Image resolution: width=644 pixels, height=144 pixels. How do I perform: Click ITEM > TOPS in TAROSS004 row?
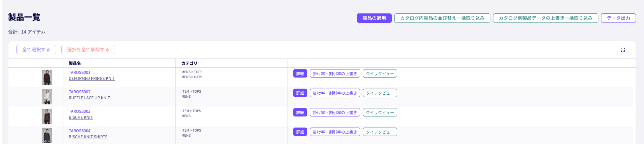[191, 131]
